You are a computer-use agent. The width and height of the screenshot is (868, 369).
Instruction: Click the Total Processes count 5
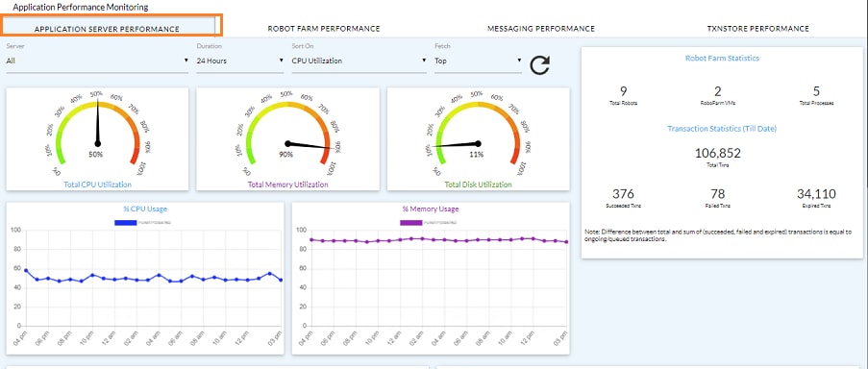(x=816, y=91)
